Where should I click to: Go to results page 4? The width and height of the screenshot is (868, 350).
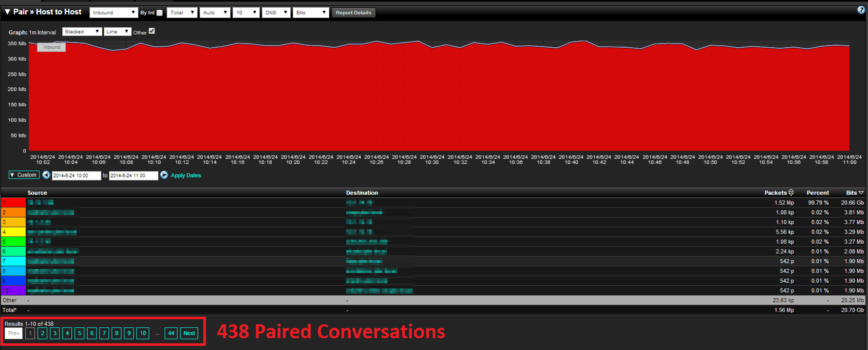tap(67, 333)
